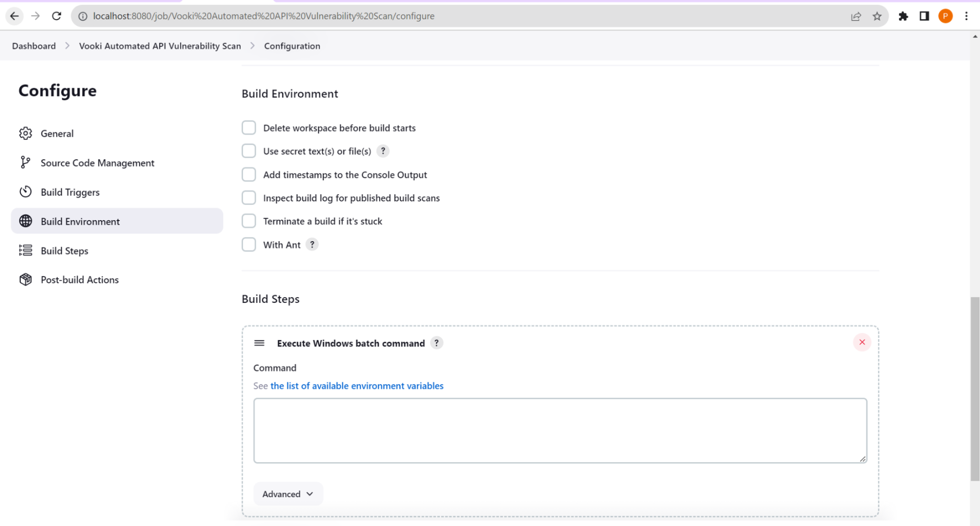
Task: Expand the Advanced options dropdown
Action: coord(288,494)
